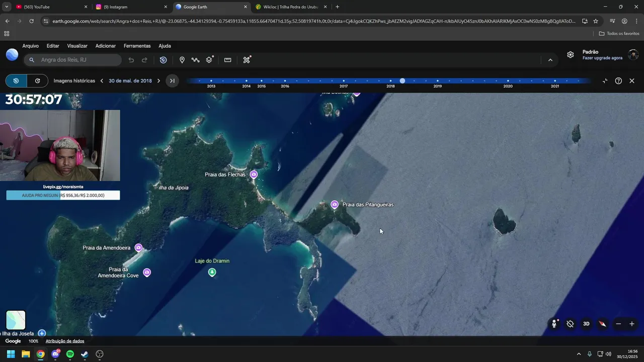Open the Adicionar menu

106,46
